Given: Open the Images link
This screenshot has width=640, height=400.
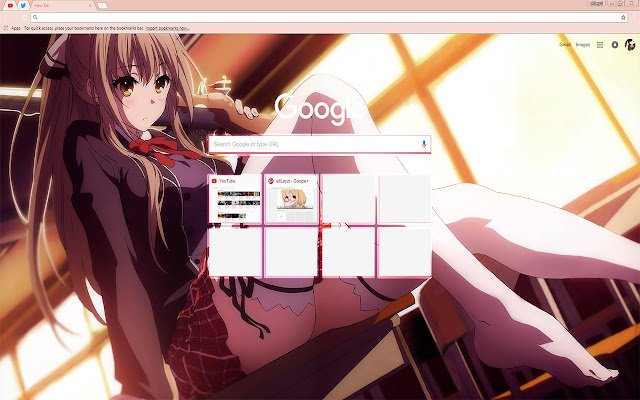Looking at the screenshot, I should tap(582, 44).
